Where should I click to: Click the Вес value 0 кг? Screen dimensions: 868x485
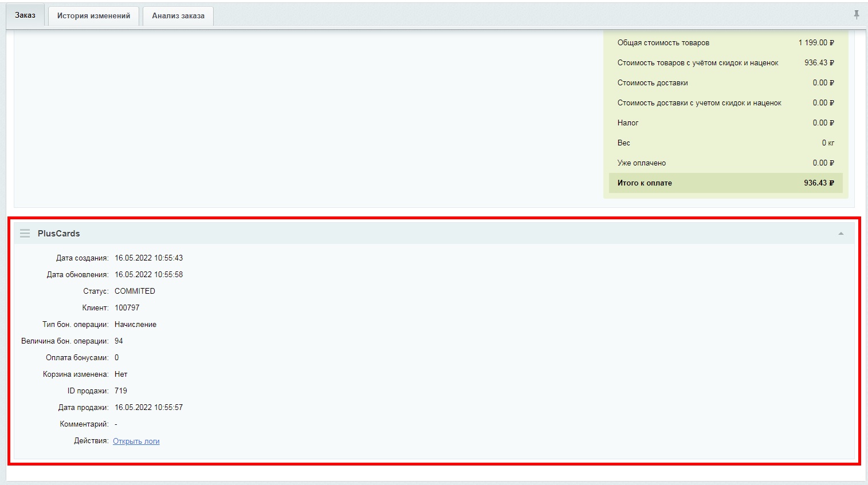point(828,143)
